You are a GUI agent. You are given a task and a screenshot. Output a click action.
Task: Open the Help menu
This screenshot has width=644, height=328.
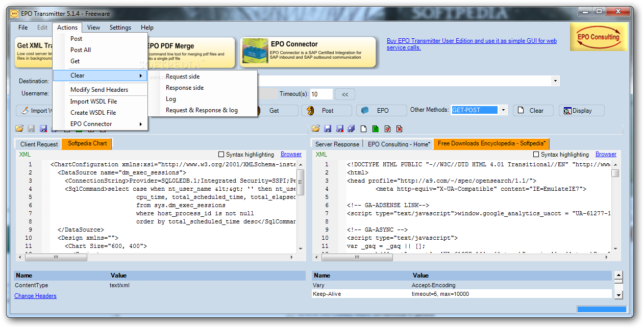147,28
